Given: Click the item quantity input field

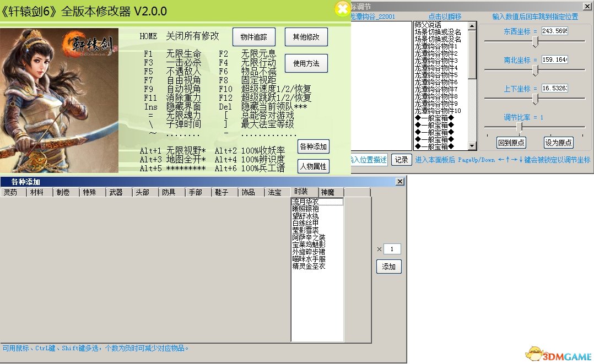Looking at the screenshot, I should click(392, 249).
